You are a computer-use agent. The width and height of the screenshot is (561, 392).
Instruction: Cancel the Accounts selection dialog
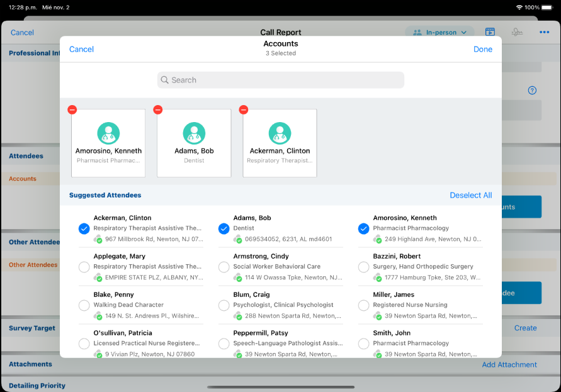point(81,49)
